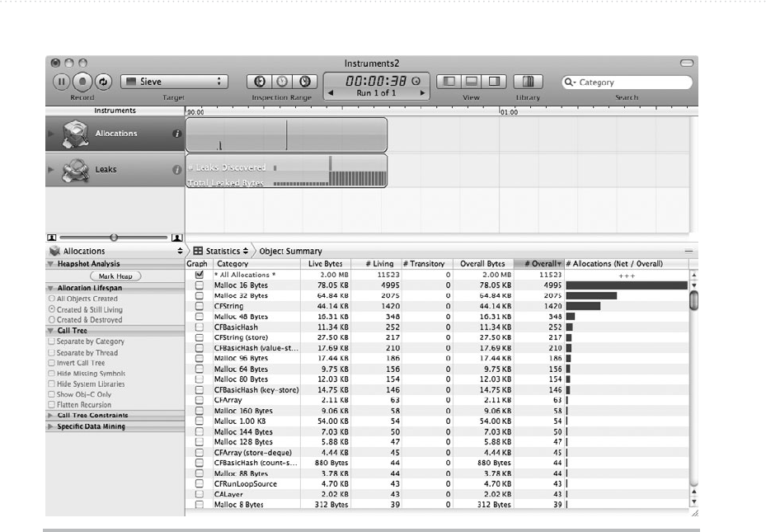Image resolution: width=766 pixels, height=532 pixels.
Task: Open the Allocations detail popup menu
Action: pos(115,251)
